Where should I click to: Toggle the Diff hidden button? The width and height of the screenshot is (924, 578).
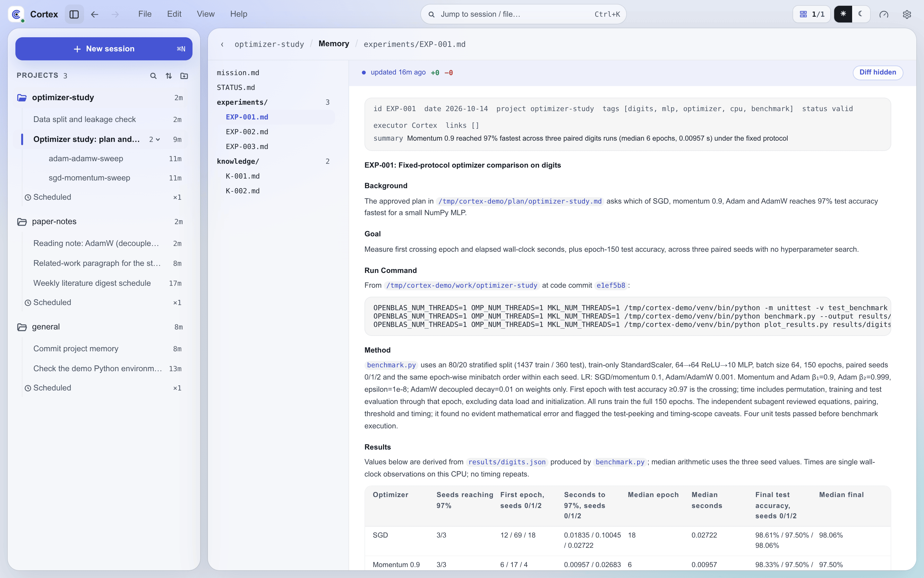click(x=877, y=72)
